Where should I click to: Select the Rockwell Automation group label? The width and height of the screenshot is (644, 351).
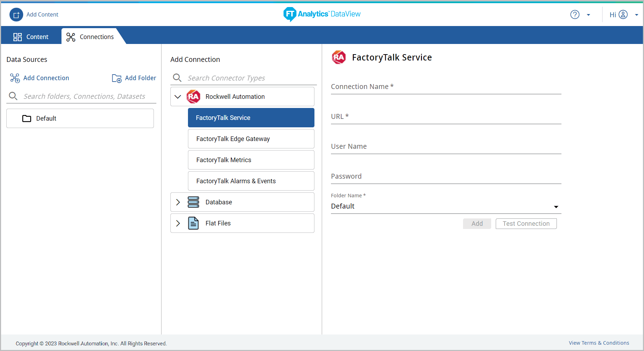(x=235, y=97)
